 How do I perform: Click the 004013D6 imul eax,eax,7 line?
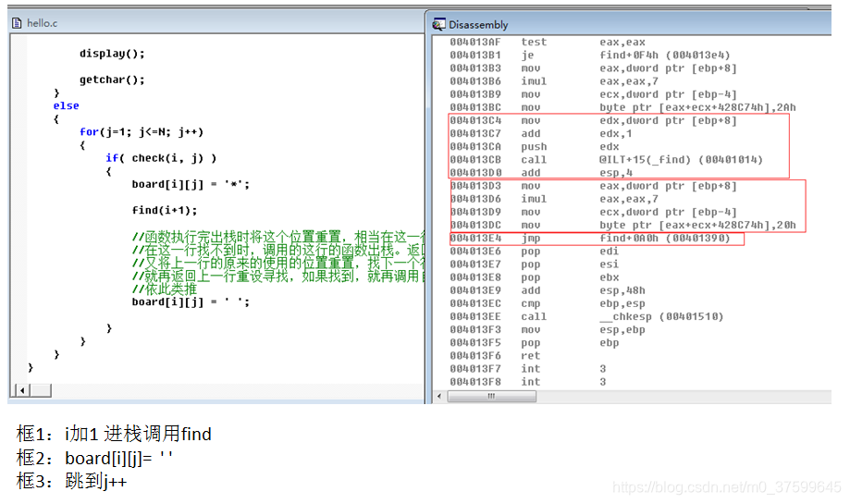point(554,199)
